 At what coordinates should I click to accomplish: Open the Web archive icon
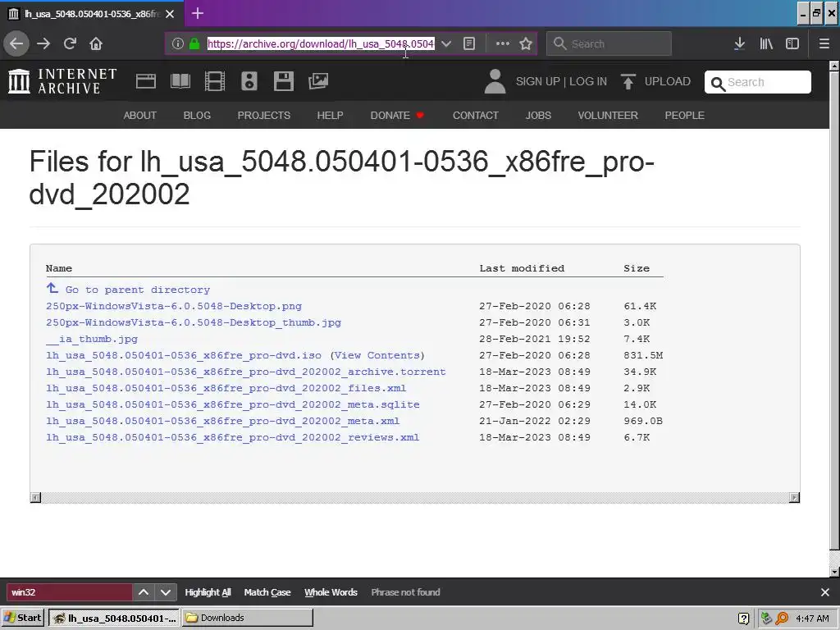point(146,81)
